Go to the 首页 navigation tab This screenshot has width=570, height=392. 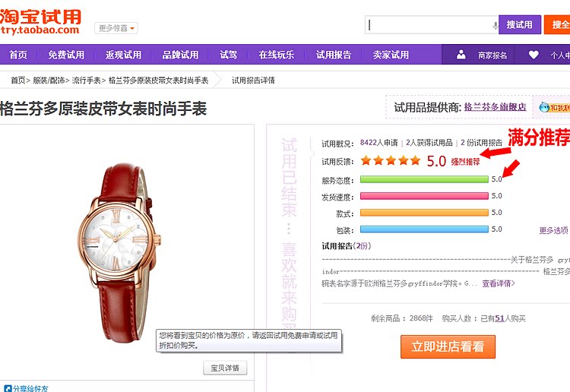pyautogui.click(x=18, y=55)
